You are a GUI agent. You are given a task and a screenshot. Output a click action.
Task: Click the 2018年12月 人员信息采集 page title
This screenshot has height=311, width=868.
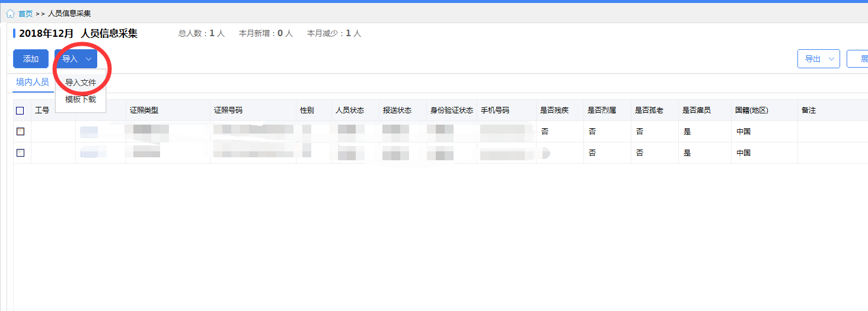[x=78, y=34]
